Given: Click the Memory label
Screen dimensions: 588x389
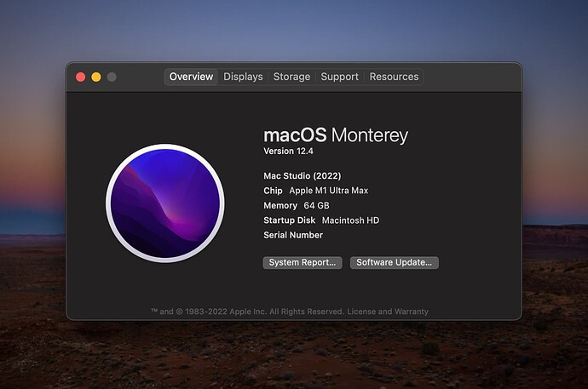Looking at the screenshot, I should click(x=280, y=205).
